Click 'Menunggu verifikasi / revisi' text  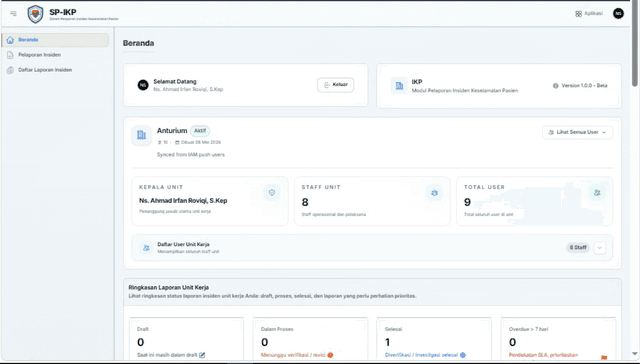point(293,355)
